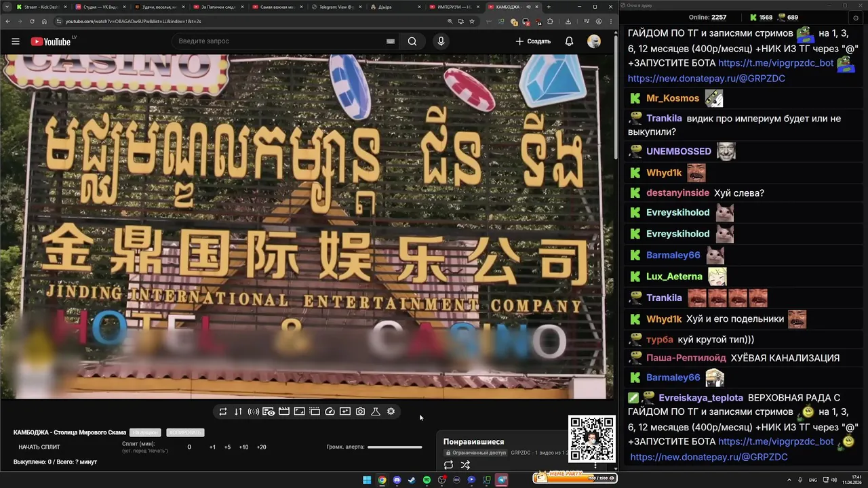868x488 pixels.
Task: Click the YouTube search magnifier button
Action: tap(412, 41)
